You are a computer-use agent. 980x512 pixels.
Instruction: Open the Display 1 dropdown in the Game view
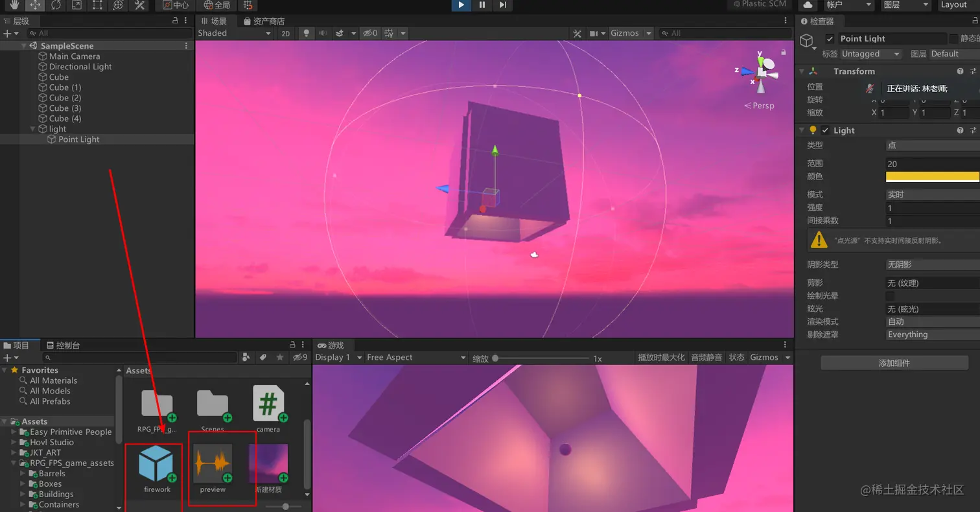click(x=338, y=358)
